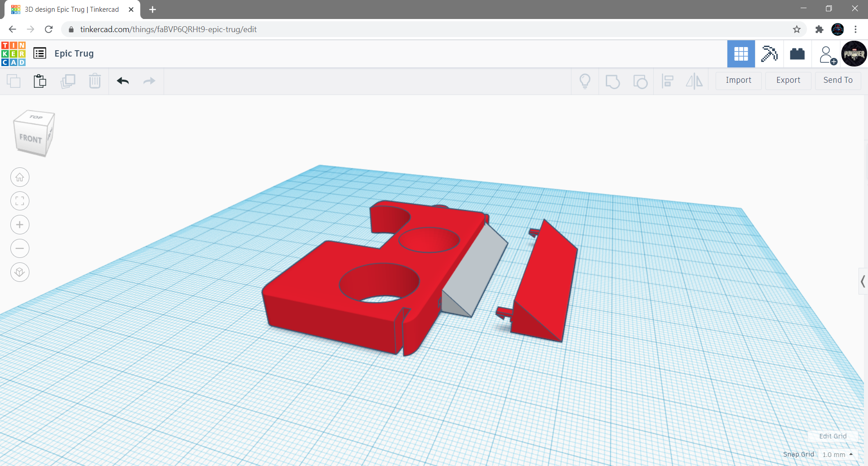The width and height of the screenshot is (868, 466).
Task: Expand the collapsed shapes panel arrow
Action: (x=863, y=281)
